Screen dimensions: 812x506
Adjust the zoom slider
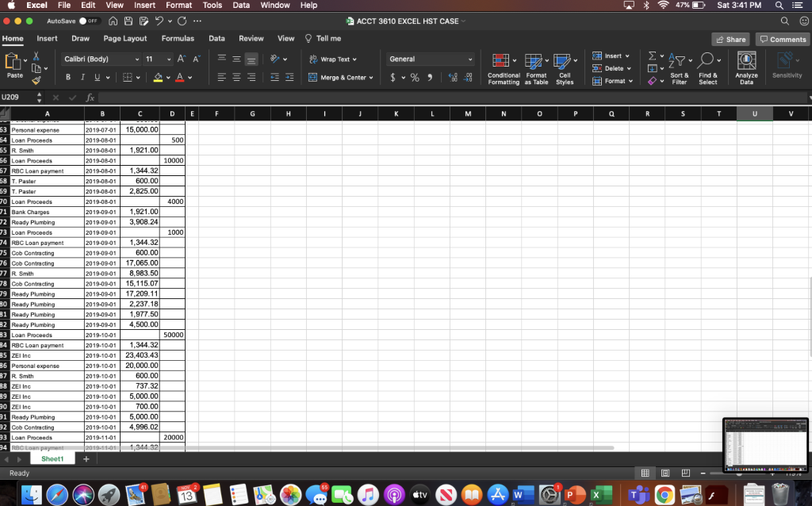pyautogui.click(x=737, y=473)
